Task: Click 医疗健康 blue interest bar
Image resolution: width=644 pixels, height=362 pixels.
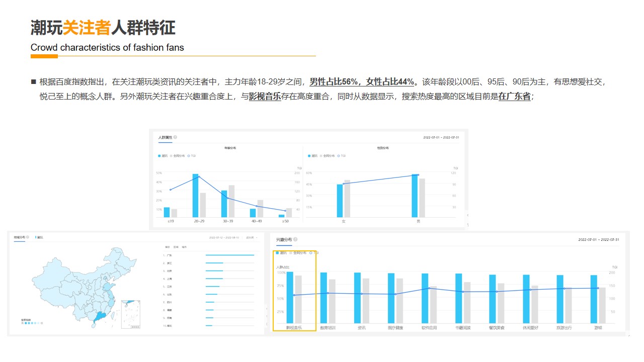Action: tap(391, 299)
